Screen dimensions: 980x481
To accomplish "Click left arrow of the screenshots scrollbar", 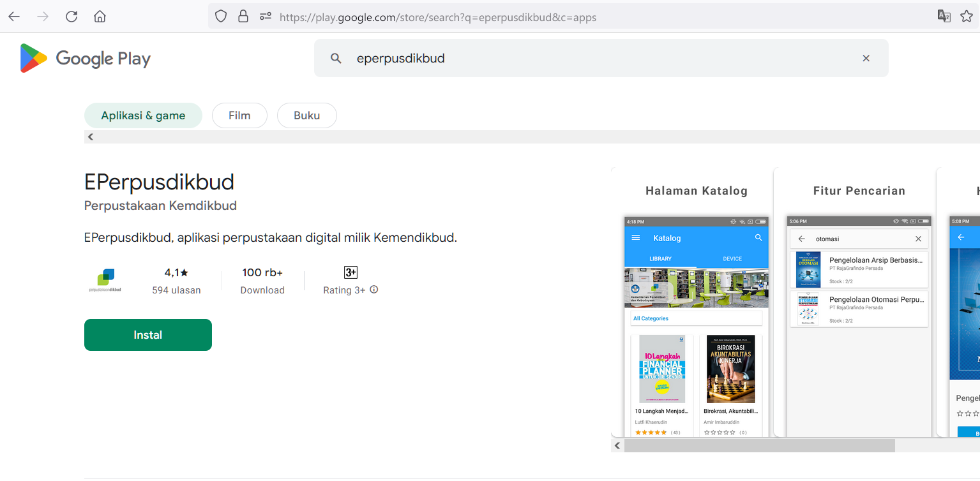I will tap(617, 445).
